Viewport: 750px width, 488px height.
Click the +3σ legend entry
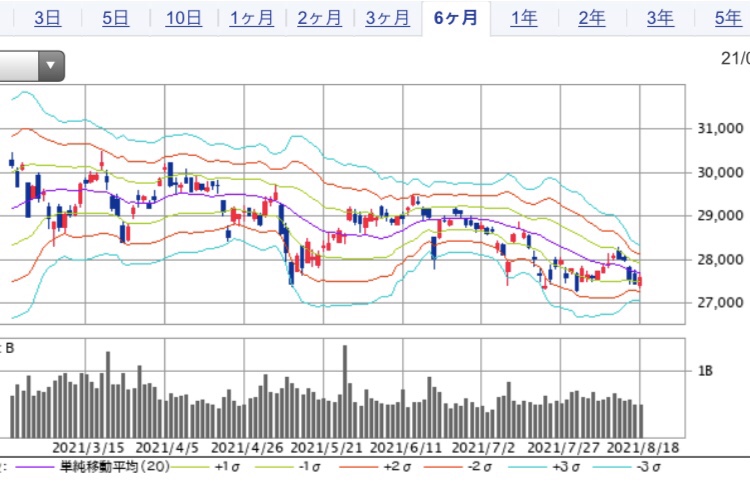[x=566, y=466]
